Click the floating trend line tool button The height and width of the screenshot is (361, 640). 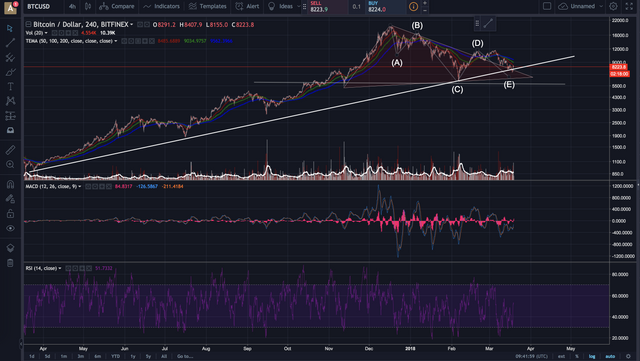pos(488,24)
